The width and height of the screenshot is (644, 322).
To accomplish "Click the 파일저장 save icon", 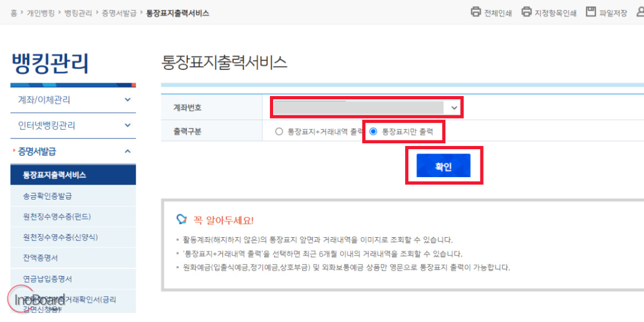I will (591, 12).
